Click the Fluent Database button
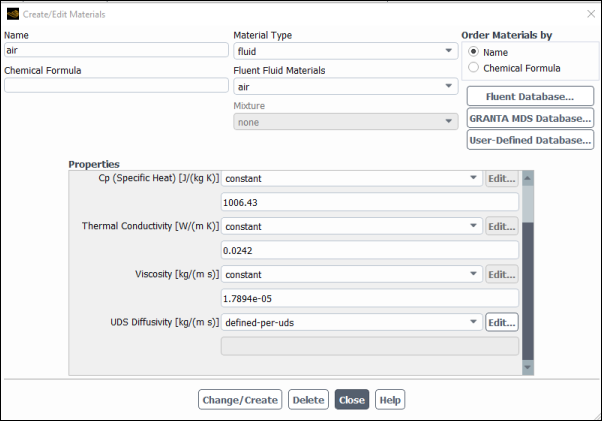The width and height of the screenshot is (602, 421). point(529,96)
